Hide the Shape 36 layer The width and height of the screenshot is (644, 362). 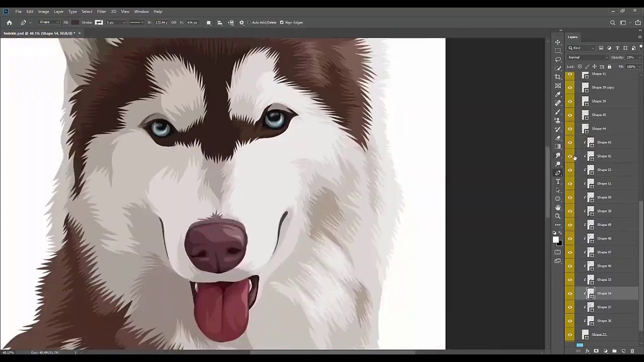pyautogui.click(x=570, y=321)
